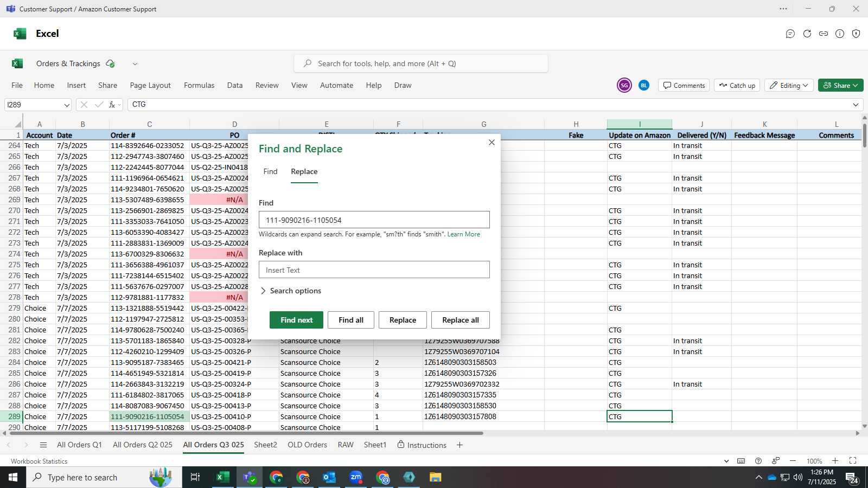Switch to All Orders Q2 025 sheet

pos(143,445)
